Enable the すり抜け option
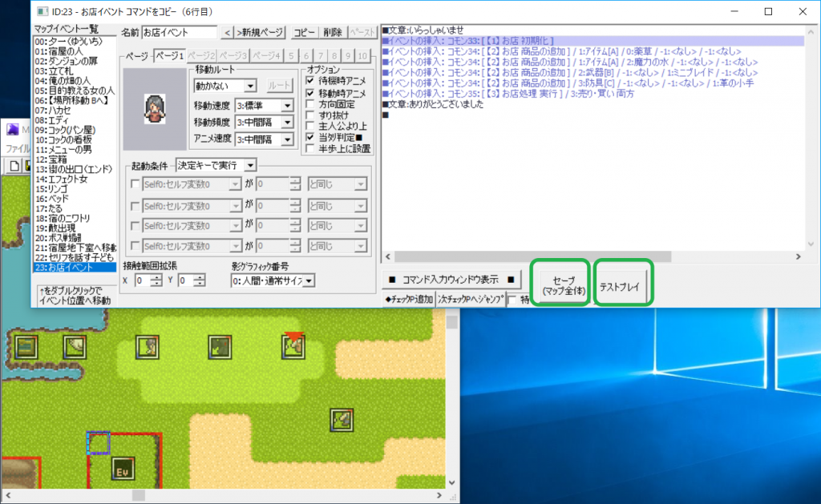The image size is (821, 504). (x=309, y=115)
